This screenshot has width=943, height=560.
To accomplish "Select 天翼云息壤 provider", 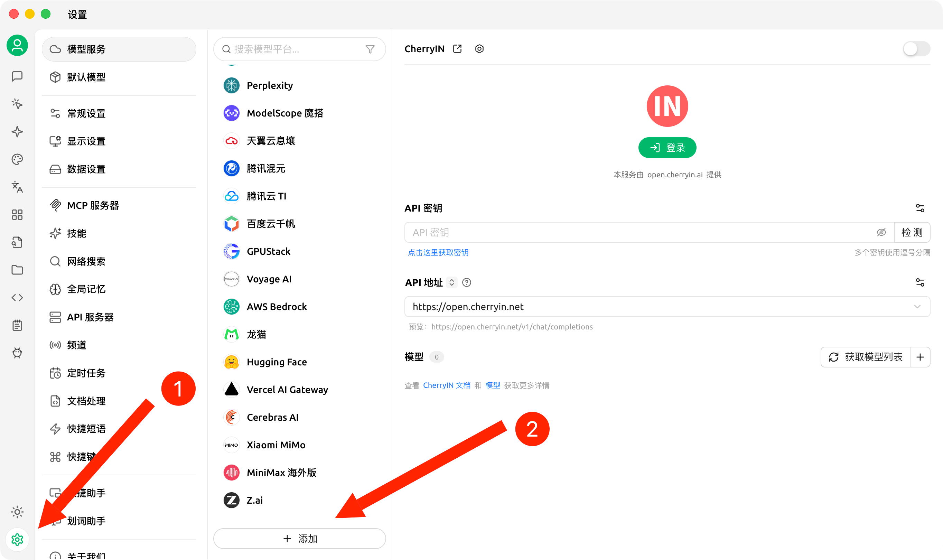I will 300,141.
